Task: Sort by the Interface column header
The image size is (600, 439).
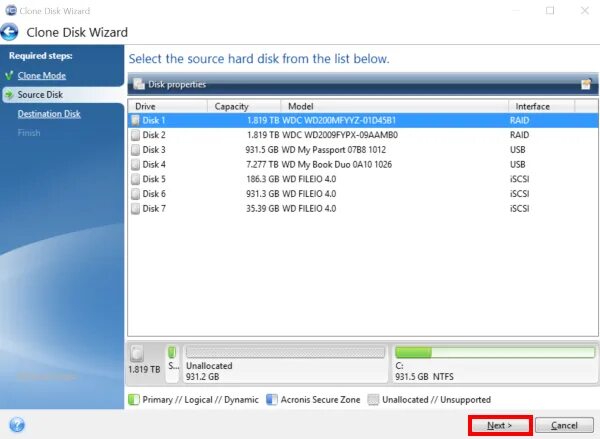Action: [541, 106]
